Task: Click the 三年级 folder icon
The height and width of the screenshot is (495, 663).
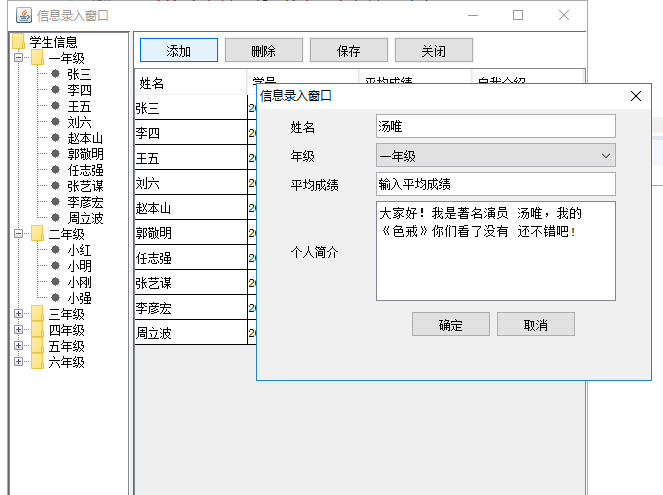Action: pos(37,314)
